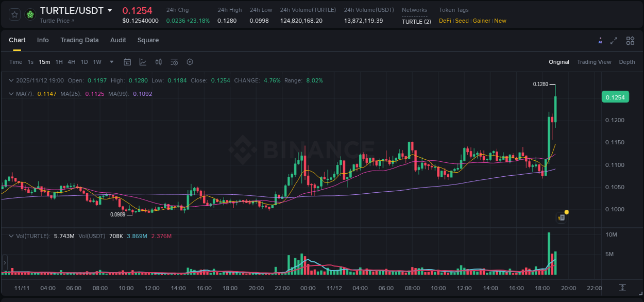Launch the AI assistant icon
The height and width of the screenshot is (302, 644).
(x=600, y=40)
